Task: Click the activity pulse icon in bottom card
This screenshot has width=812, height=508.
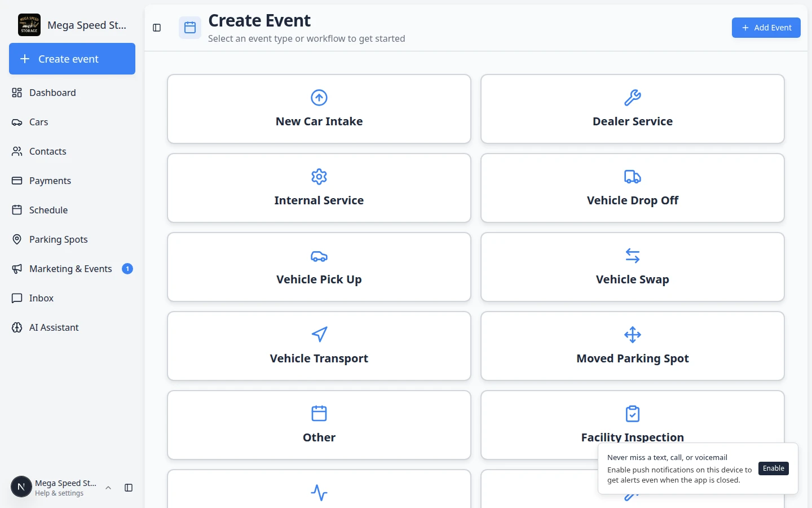Action: pos(319,493)
